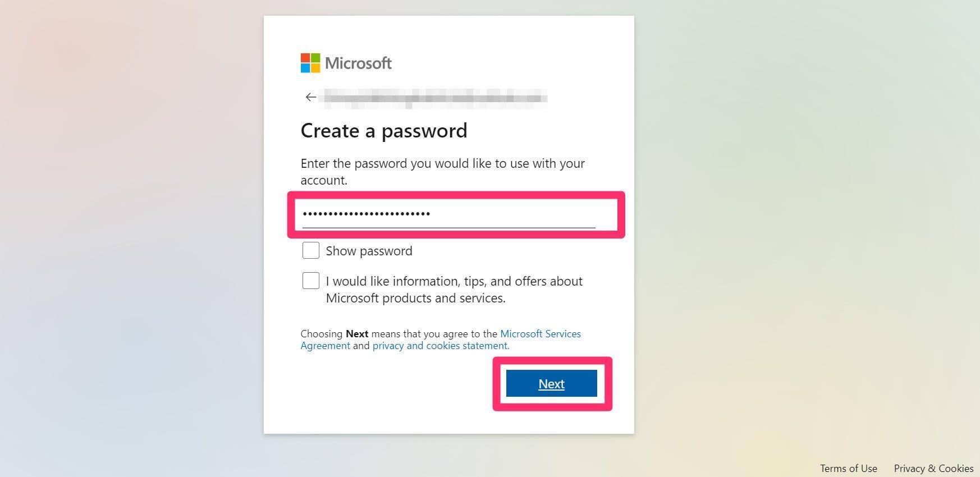Screen dimensions: 980x477
Task: Click the blurred email address text
Action: coord(435,98)
